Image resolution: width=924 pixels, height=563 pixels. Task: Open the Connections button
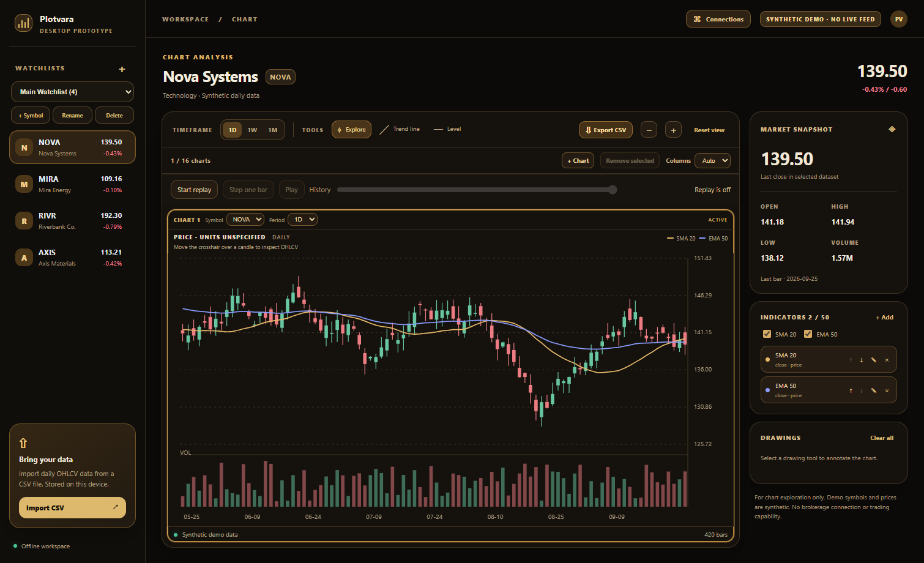coord(718,19)
